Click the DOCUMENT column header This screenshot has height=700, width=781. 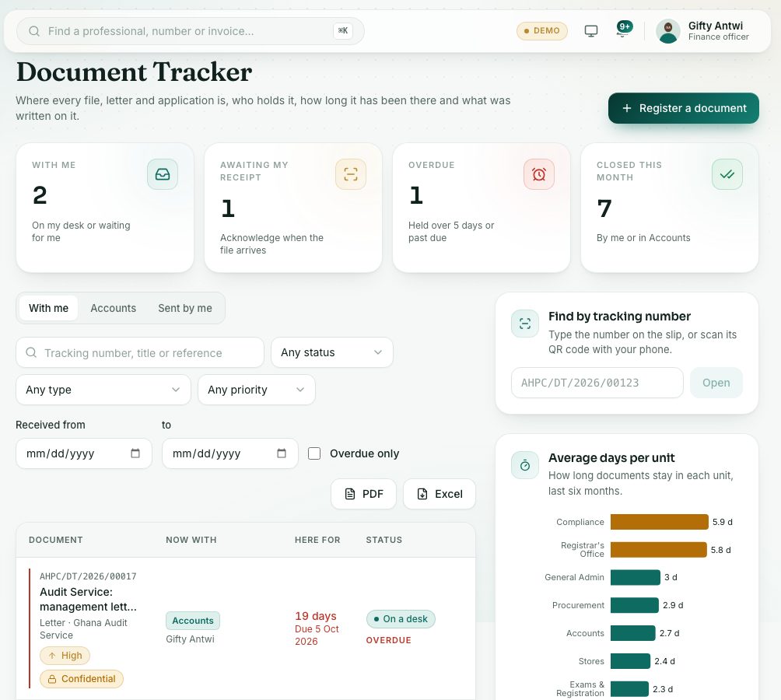[x=56, y=540]
